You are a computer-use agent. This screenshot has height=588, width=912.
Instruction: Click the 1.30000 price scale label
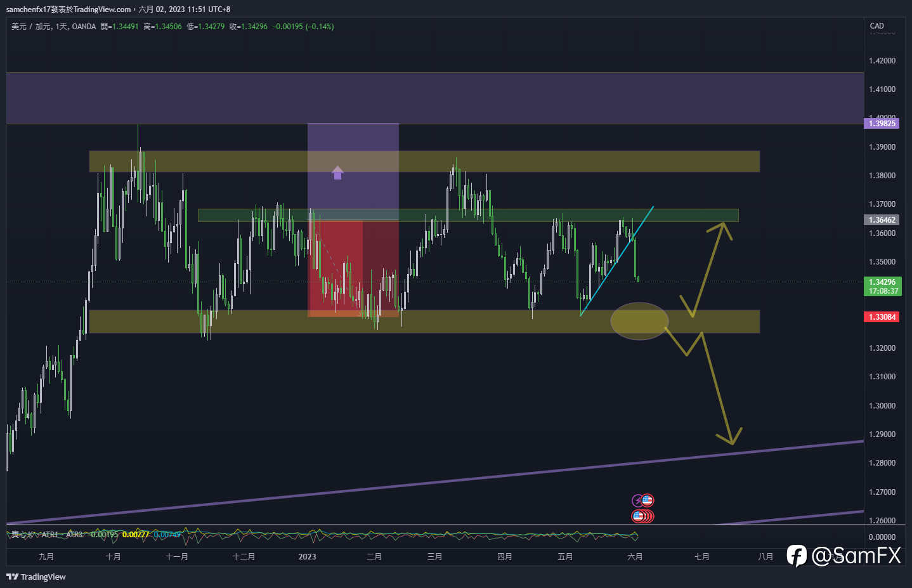coord(882,406)
